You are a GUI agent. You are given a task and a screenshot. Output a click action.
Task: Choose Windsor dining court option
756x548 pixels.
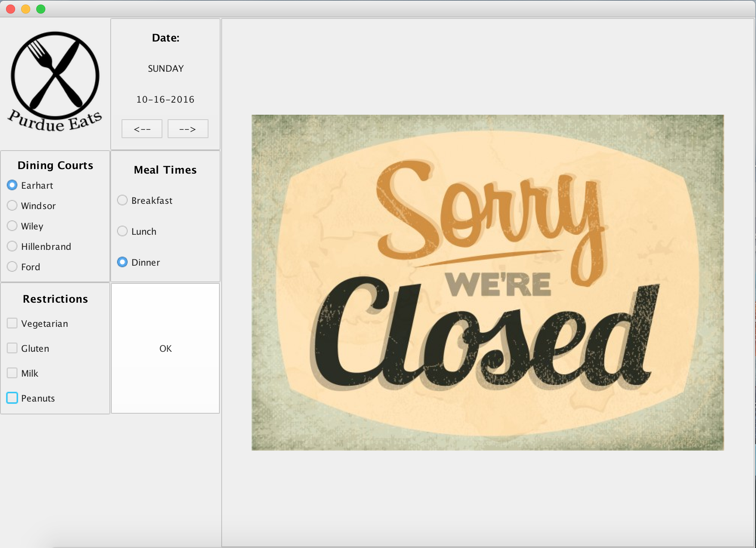tap(12, 206)
